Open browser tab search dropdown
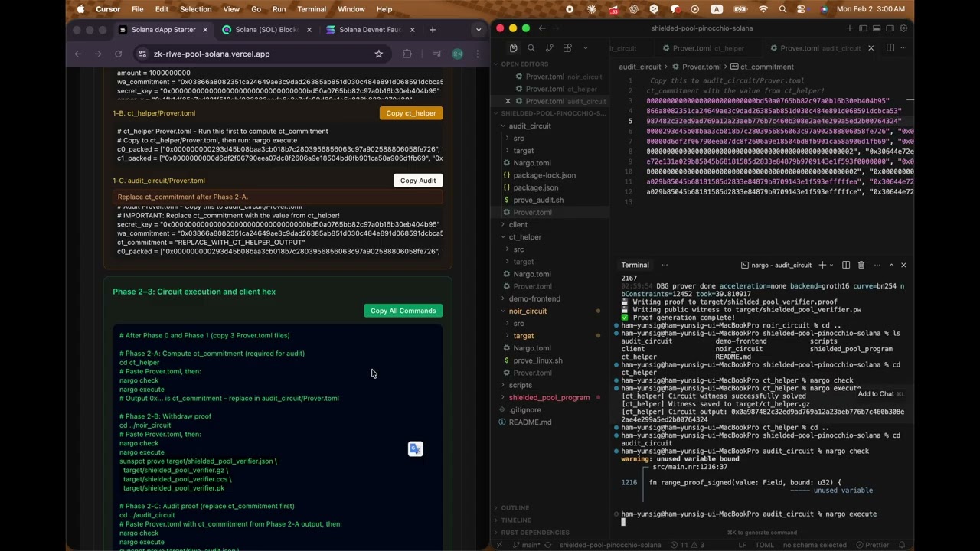Screen dimensions: 980x551 479,30
